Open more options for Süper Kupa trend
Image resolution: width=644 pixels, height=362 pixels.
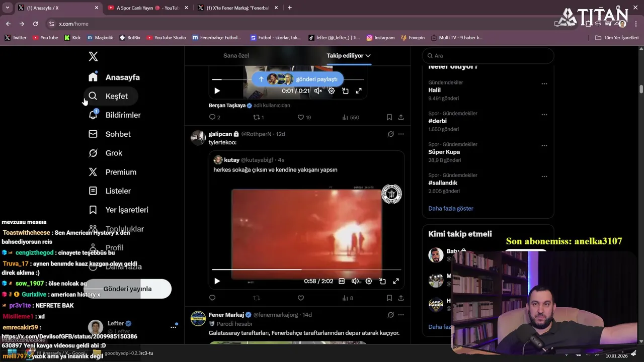pos(544,146)
